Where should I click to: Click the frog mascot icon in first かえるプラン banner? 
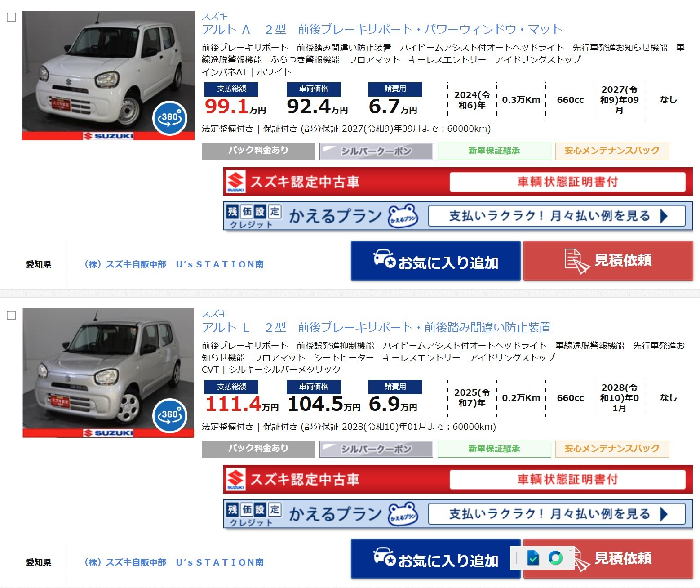coord(403,217)
